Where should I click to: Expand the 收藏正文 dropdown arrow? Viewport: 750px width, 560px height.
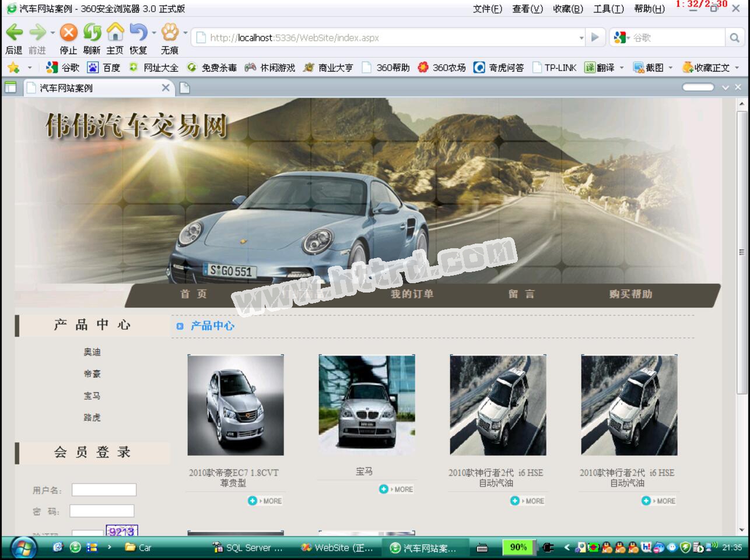tap(737, 68)
